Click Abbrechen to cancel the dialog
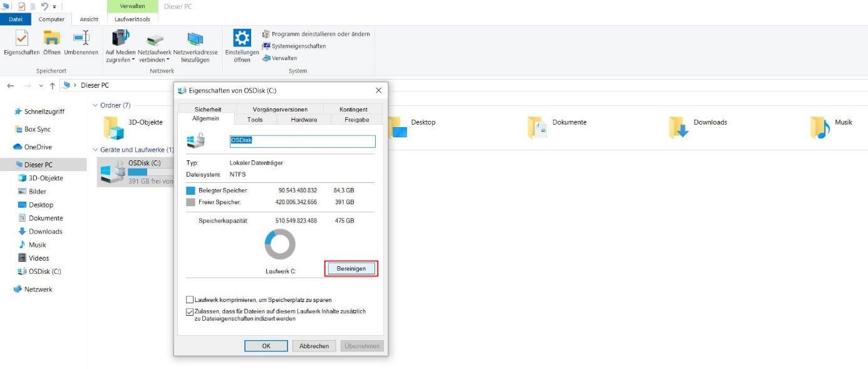The image size is (868, 369). (314, 346)
